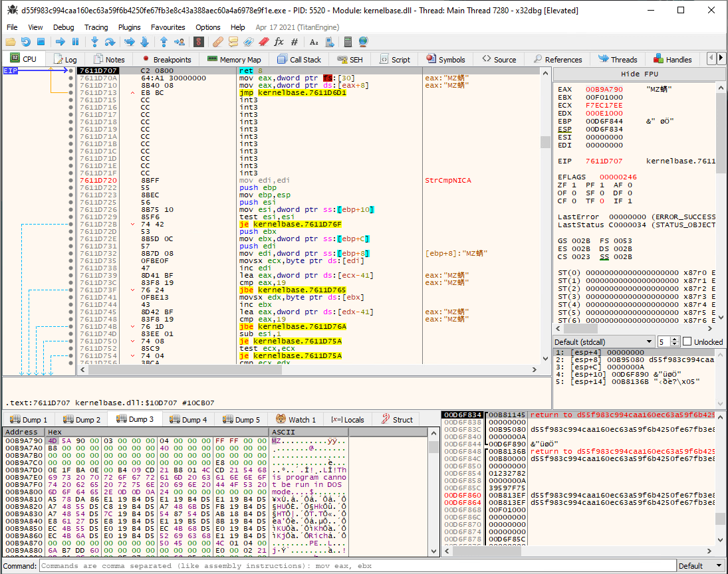Switch to the Dump 1 tab
Image resolution: width=728 pixels, height=574 pixels.
(29, 419)
